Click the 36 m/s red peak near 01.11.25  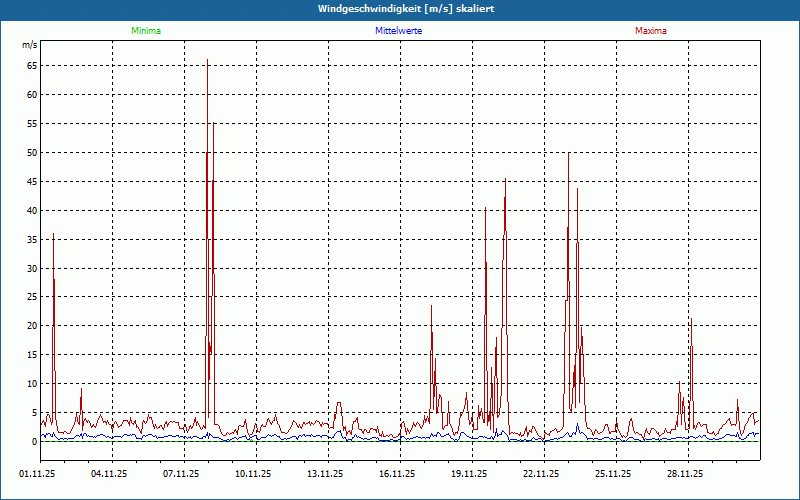[x=53, y=234]
